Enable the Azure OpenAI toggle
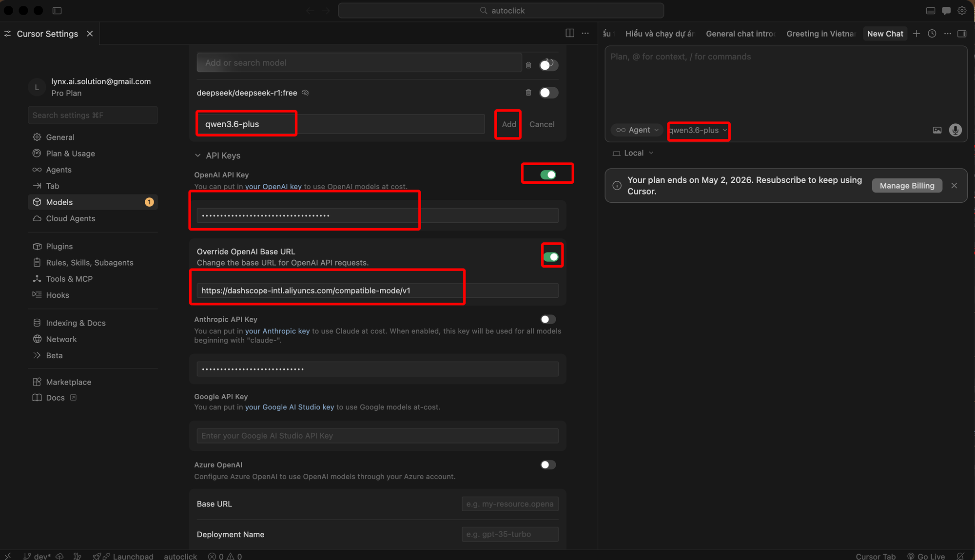The height and width of the screenshot is (560, 975). point(548,465)
